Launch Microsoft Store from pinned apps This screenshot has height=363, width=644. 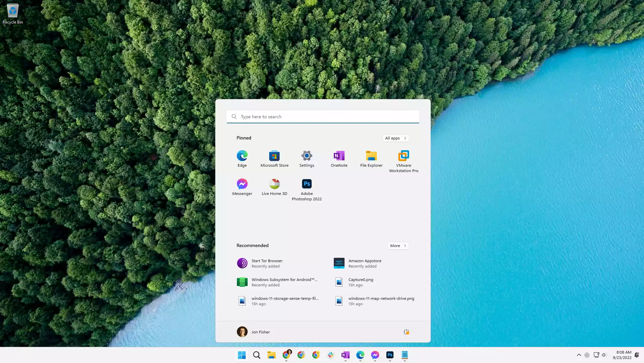pos(274,158)
